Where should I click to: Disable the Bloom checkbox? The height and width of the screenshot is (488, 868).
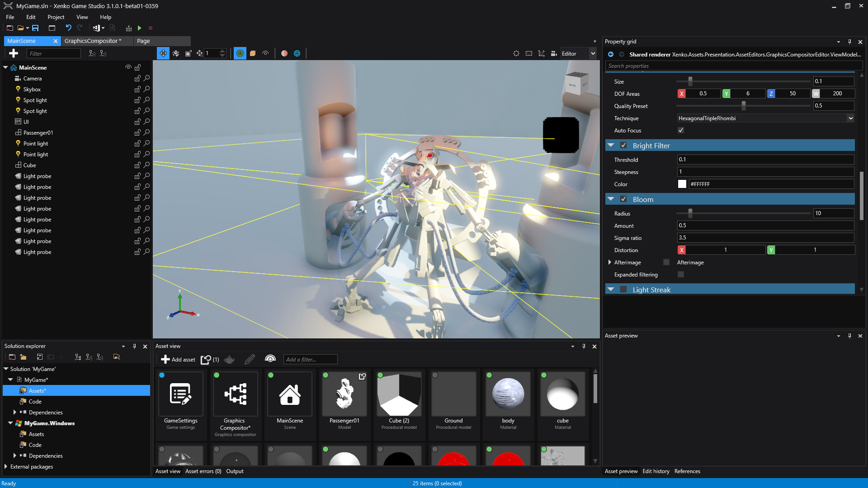[x=624, y=199]
